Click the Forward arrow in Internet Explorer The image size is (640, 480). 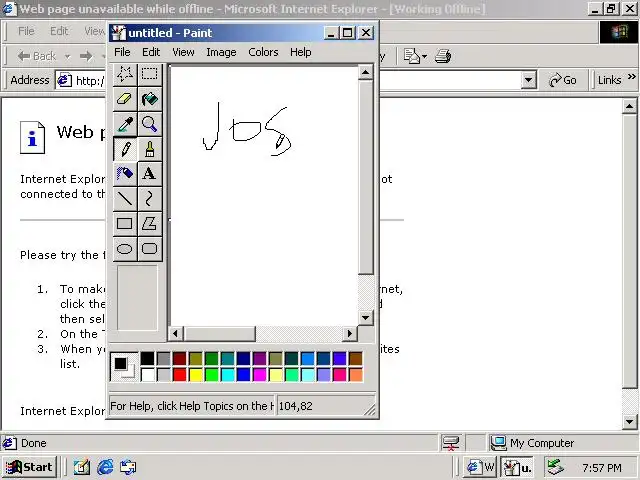86,56
